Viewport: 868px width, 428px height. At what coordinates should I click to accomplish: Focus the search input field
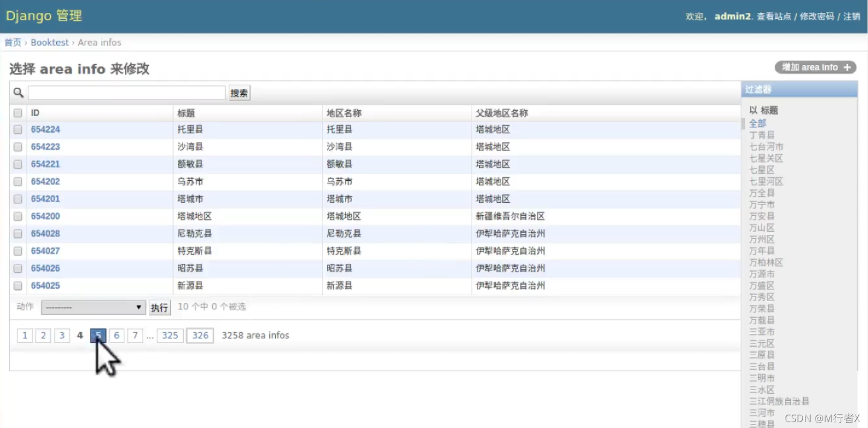point(126,93)
